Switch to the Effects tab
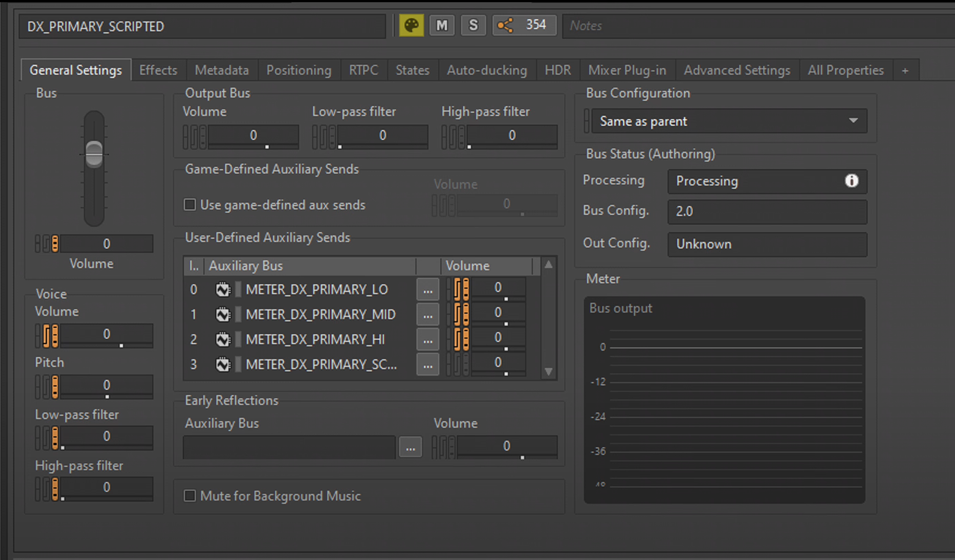955x560 pixels. point(158,70)
